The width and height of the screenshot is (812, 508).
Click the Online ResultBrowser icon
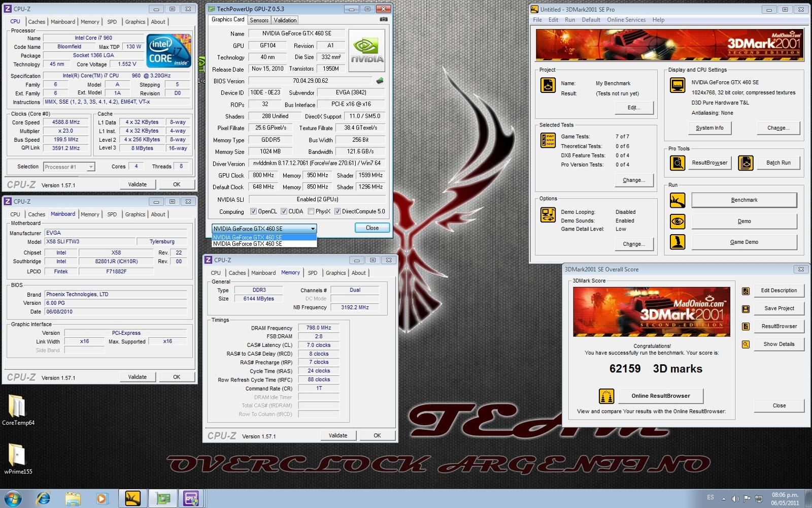(606, 396)
